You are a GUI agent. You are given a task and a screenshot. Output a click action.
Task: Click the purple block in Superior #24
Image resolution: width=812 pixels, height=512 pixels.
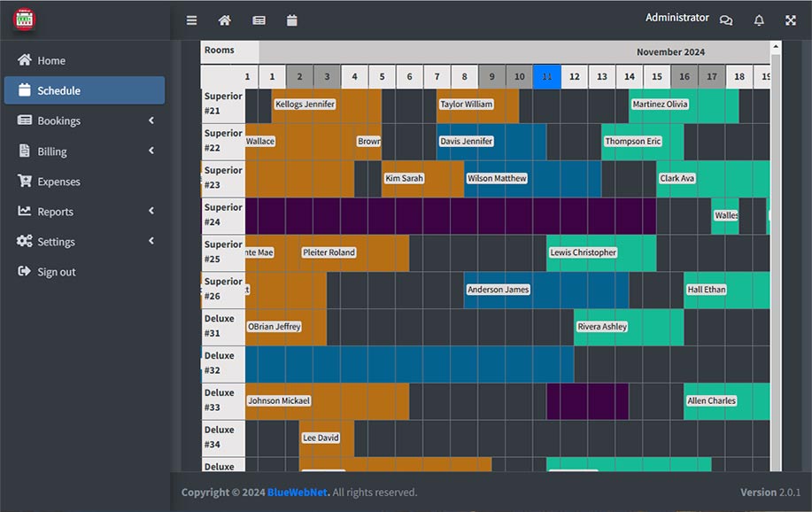point(451,216)
